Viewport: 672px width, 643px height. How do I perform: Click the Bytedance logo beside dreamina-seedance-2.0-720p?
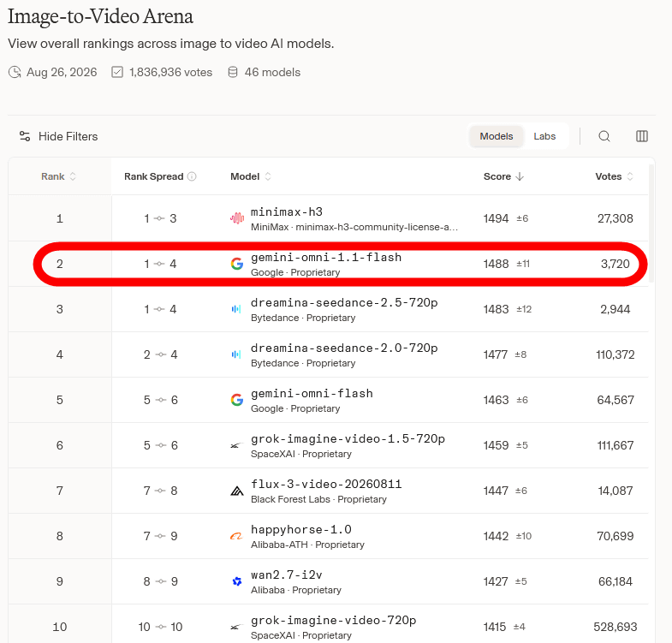236,354
